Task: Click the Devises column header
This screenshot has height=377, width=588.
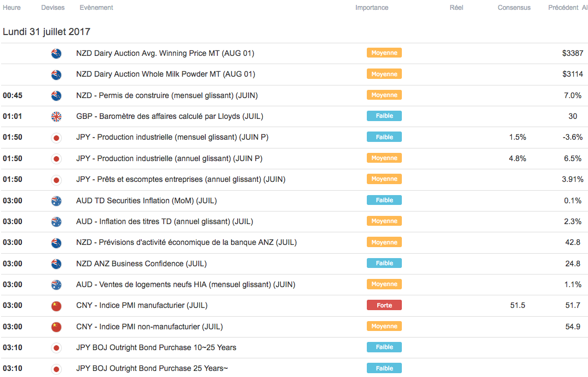Action: click(x=53, y=8)
